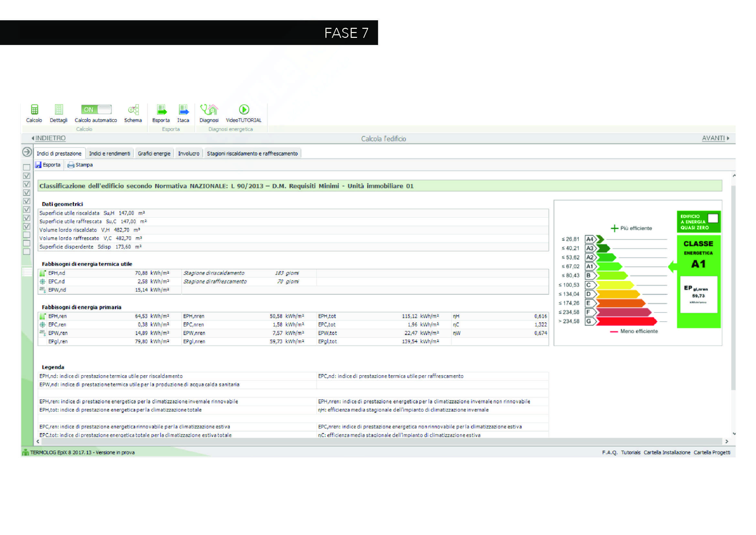Play the VideoTUTORIAL icon
This screenshot has height=535, width=756.
[x=244, y=109]
